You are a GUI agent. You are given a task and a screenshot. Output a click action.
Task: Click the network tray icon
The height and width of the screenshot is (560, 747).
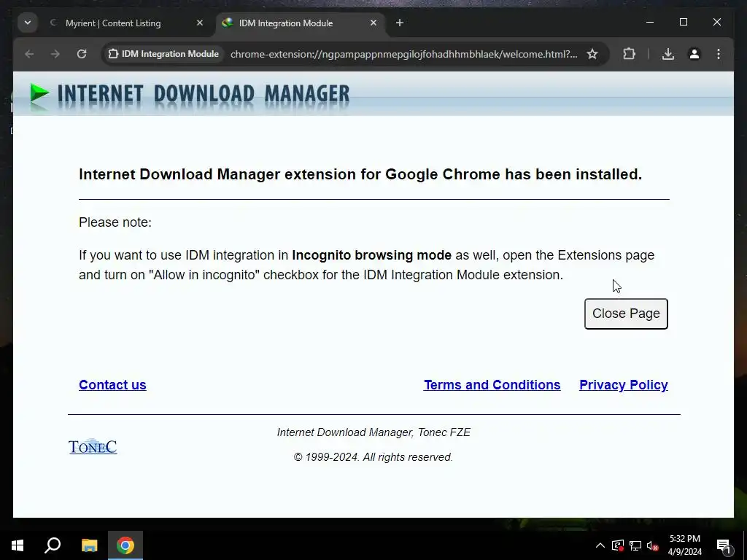click(x=635, y=545)
